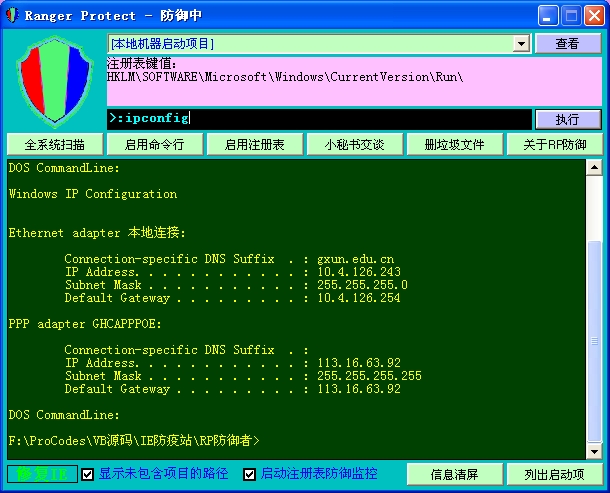The width and height of the screenshot is (610, 493).
Task: Click the output scrollbar up arrow
Action: [x=594, y=168]
